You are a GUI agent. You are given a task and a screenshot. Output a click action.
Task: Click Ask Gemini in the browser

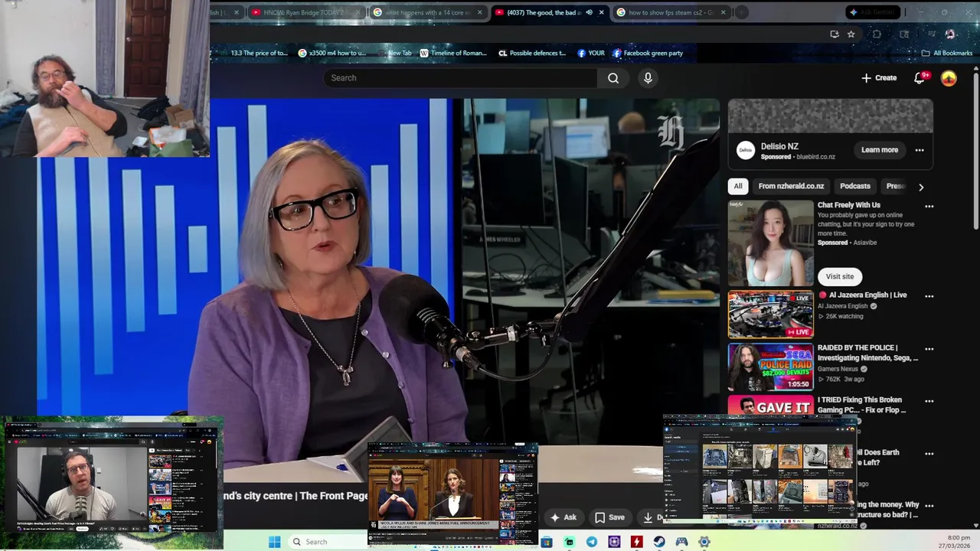click(872, 12)
